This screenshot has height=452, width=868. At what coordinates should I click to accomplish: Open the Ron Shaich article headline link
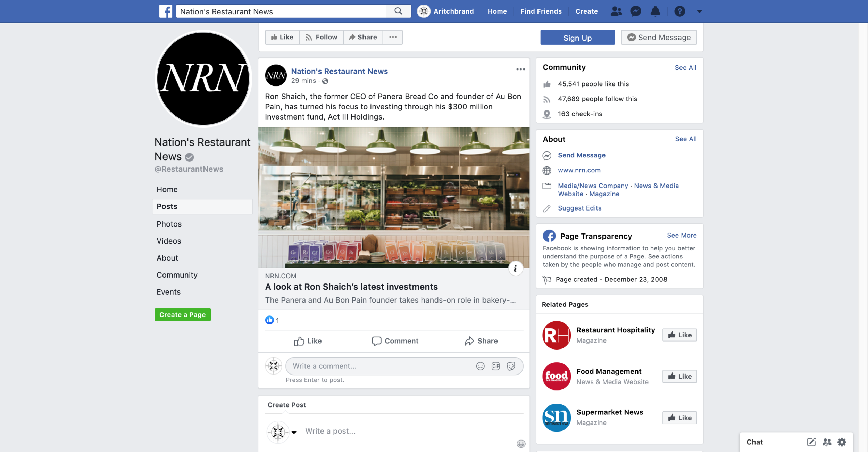tap(351, 287)
